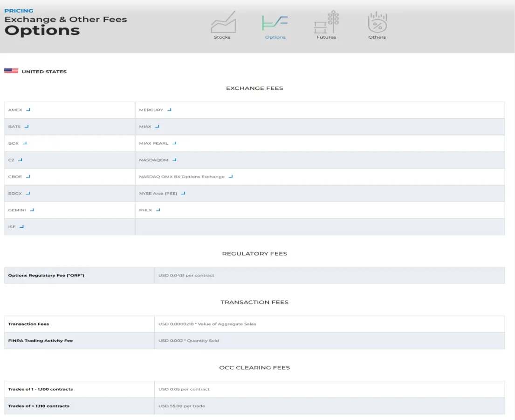Select the Options pricing icon
This screenshot has height=420, width=515.
click(275, 23)
